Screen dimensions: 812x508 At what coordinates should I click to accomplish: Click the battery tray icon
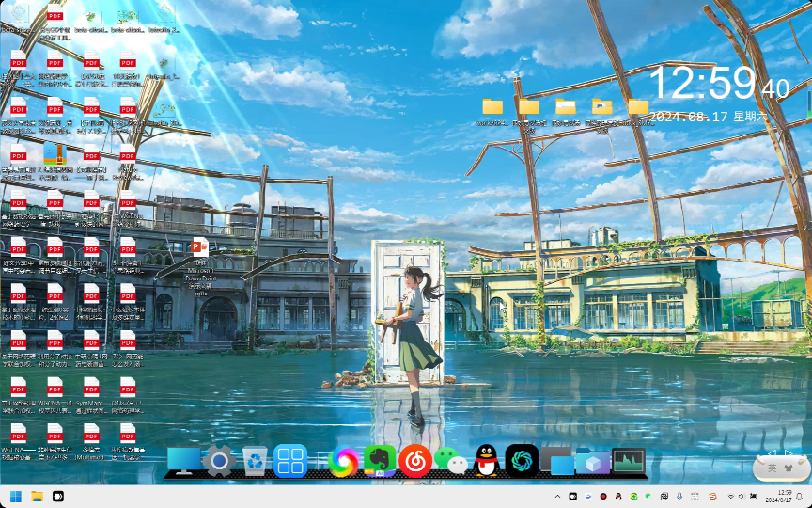pos(754,497)
